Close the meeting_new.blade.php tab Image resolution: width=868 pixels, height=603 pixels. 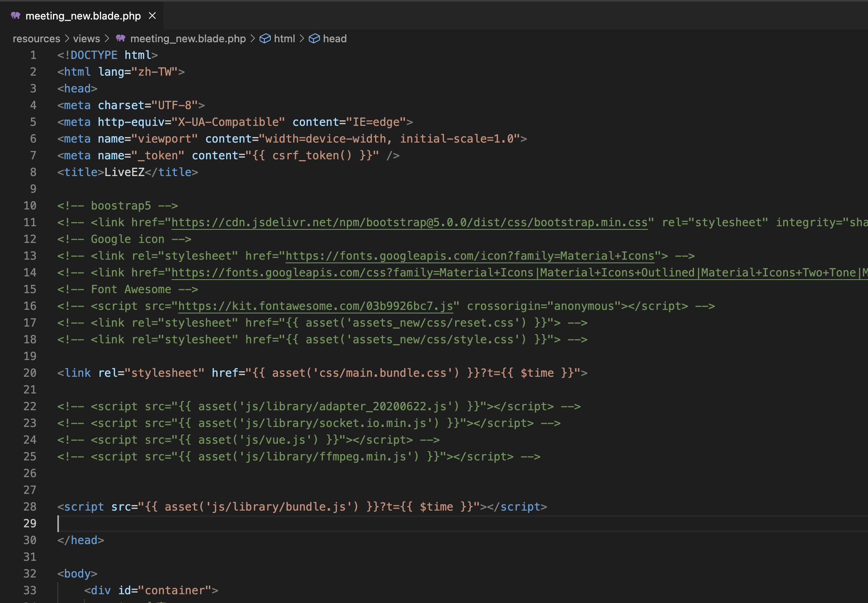152,16
